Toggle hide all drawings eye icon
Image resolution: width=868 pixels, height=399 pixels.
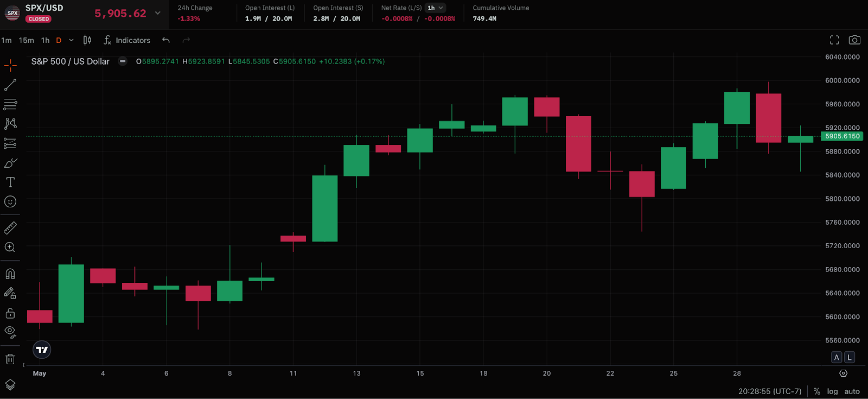click(10, 332)
